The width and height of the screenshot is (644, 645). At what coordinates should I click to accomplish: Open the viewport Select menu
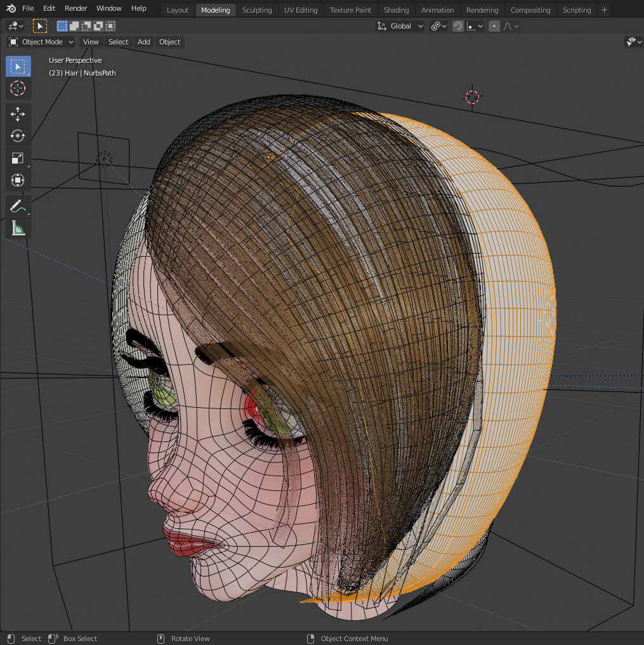[x=118, y=42]
